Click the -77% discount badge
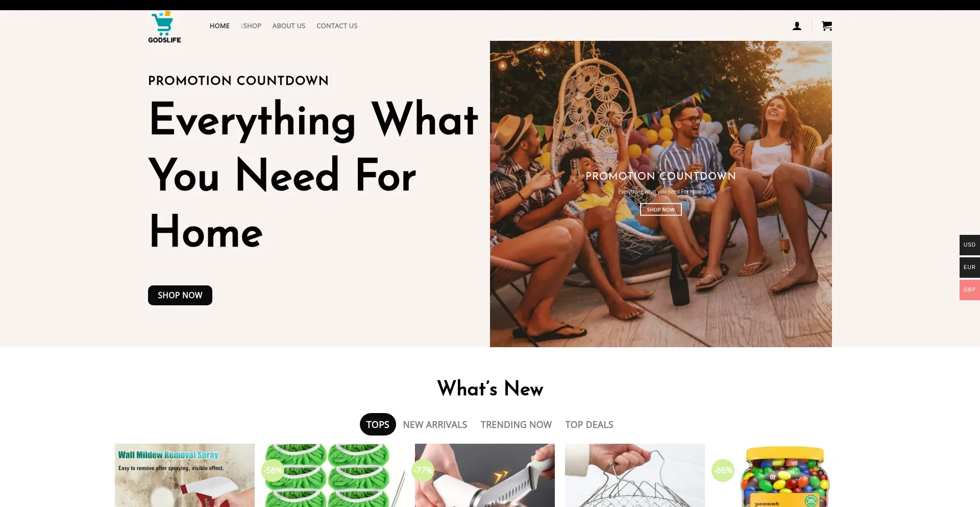This screenshot has height=507, width=980. (423, 470)
